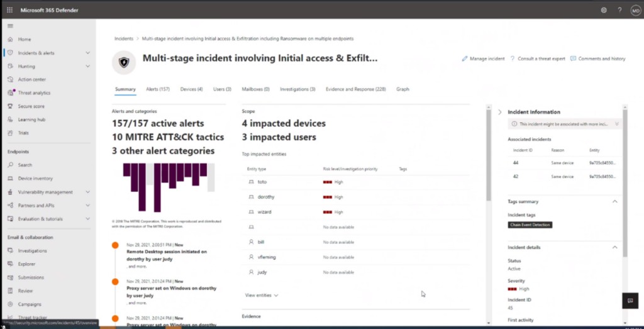Image resolution: width=644 pixels, height=329 pixels.
Task: Open settings gear in header
Action: coord(604,10)
